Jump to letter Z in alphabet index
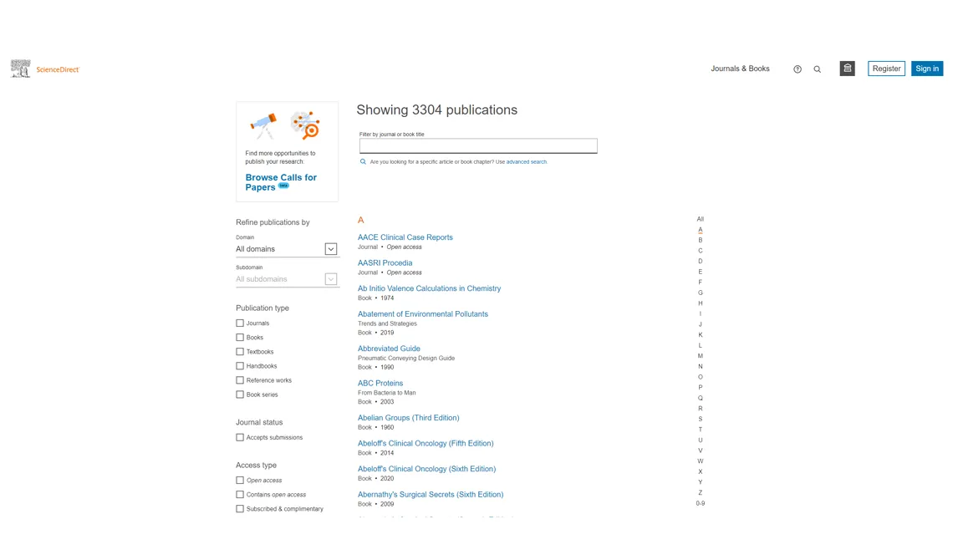This screenshot has width=953, height=560. click(701, 492)
